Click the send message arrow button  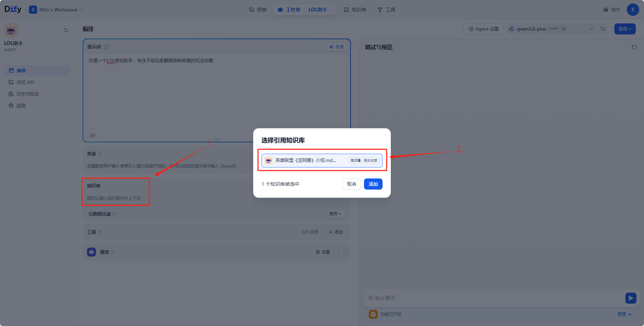[631, 298]
